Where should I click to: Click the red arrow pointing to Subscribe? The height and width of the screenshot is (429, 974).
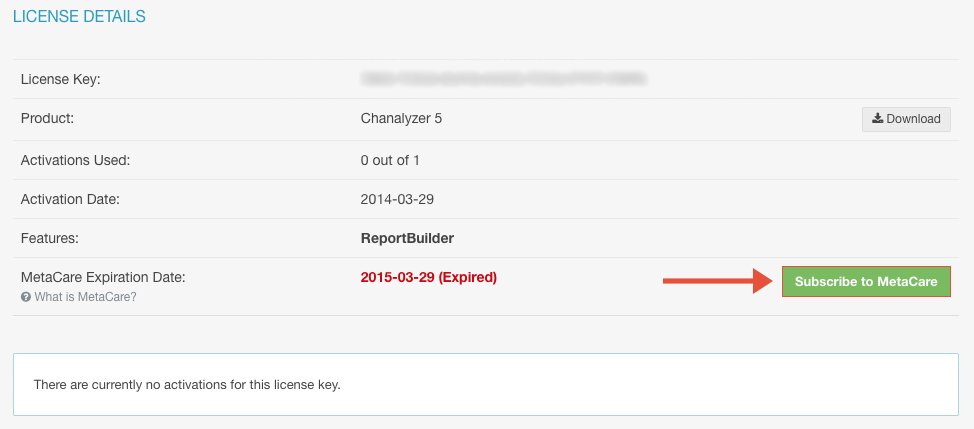(x=717, y=281)
